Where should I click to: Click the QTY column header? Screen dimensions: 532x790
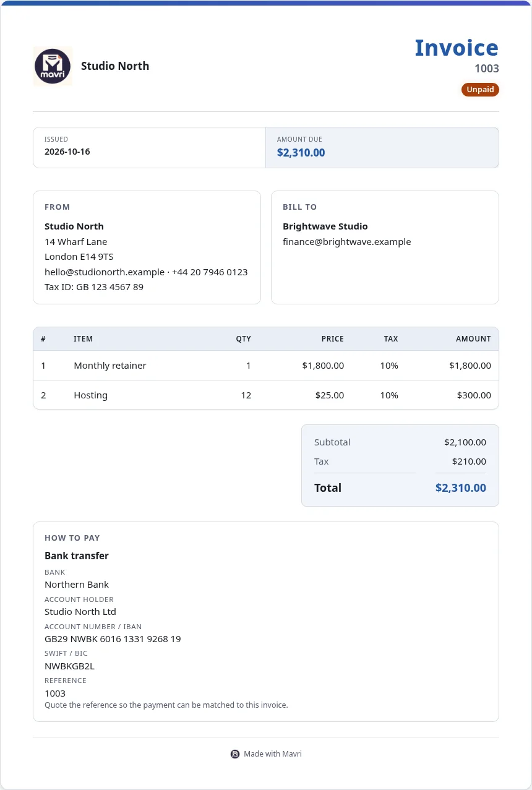click(244, 339)
